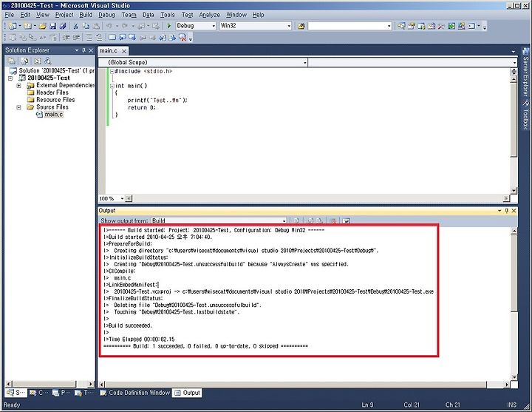Select the Header Files folder
The height and width of the screenshot is (412, 532).
point(52,92)
